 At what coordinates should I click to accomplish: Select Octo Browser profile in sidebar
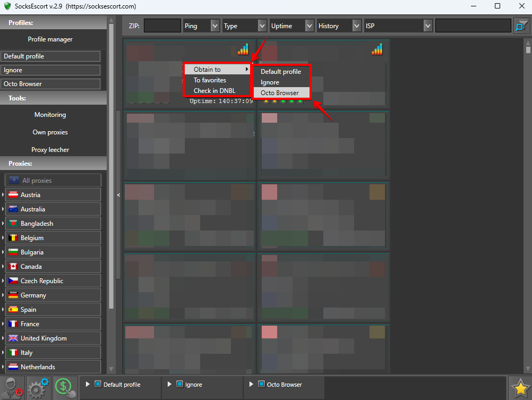click(50, 84)
